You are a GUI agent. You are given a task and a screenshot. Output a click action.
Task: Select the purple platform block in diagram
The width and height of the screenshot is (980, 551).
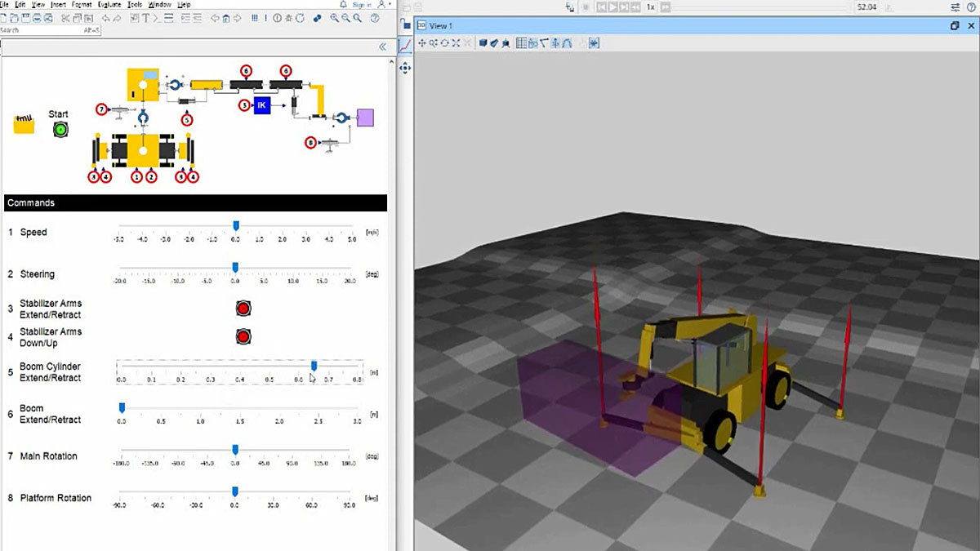(366, 118)
